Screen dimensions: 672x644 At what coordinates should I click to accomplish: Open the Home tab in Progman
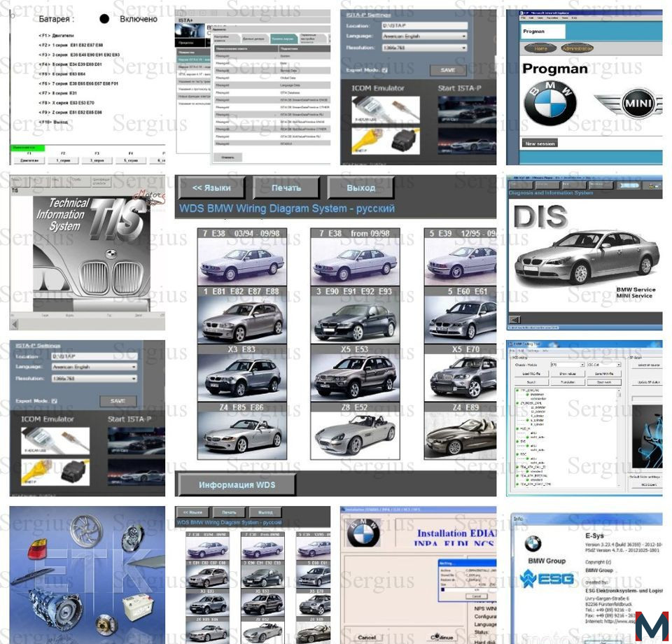point(540,48)
